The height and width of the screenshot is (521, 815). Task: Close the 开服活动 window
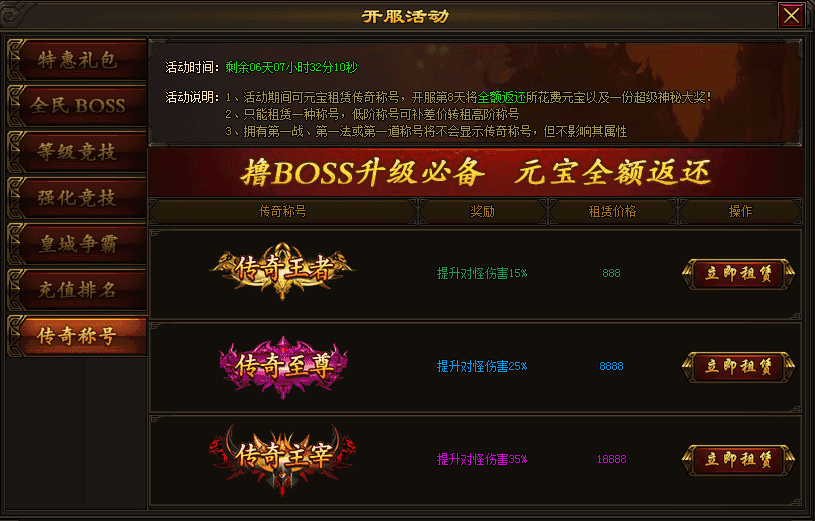791,16
